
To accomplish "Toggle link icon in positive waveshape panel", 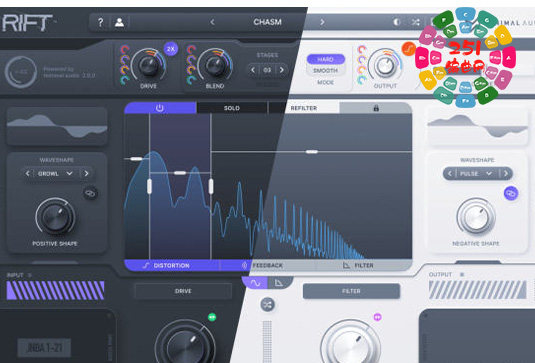I will point(91,193).
